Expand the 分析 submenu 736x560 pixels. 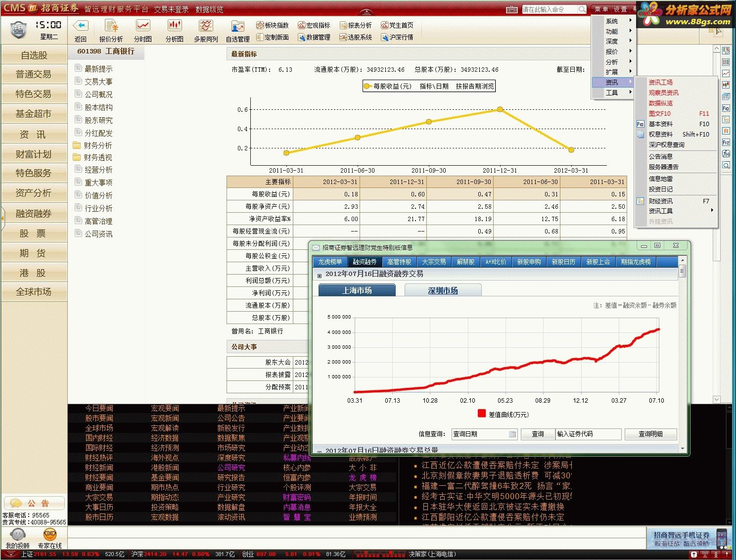[x=612, y=62]
